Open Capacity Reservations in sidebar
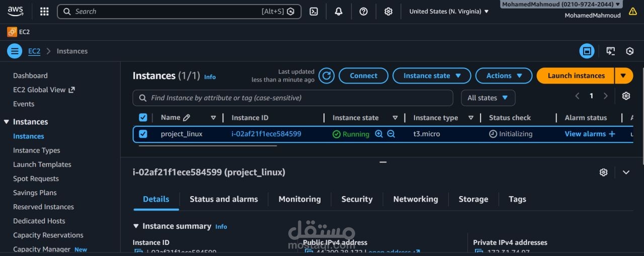The image size is (644, 256). coord(48,235)
